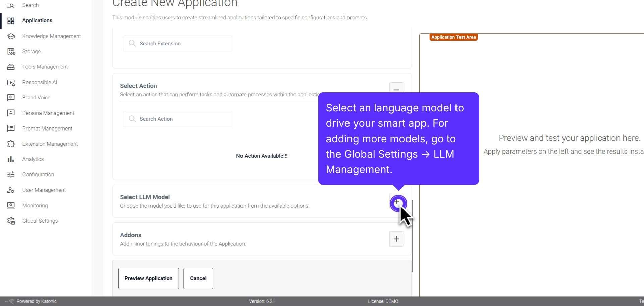
Task: Open the Monitoring section
Action: (11, 205)
